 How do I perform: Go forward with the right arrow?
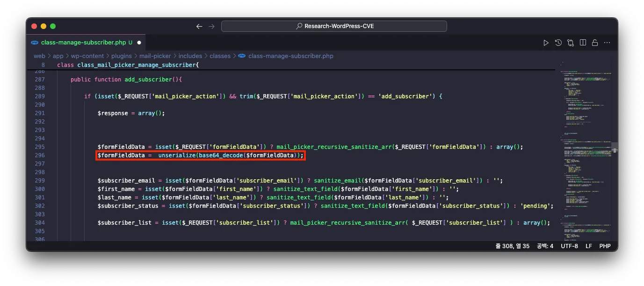(211, 26)
